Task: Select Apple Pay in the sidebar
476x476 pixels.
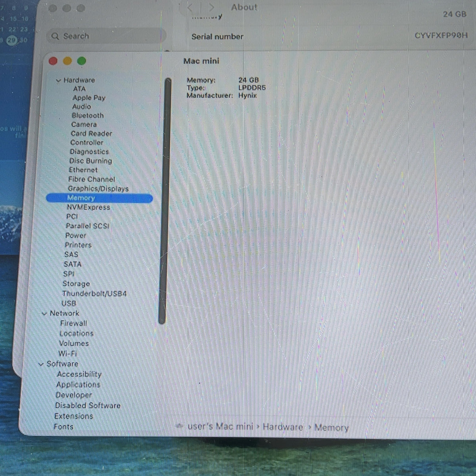Action: [x=89, y=98]
